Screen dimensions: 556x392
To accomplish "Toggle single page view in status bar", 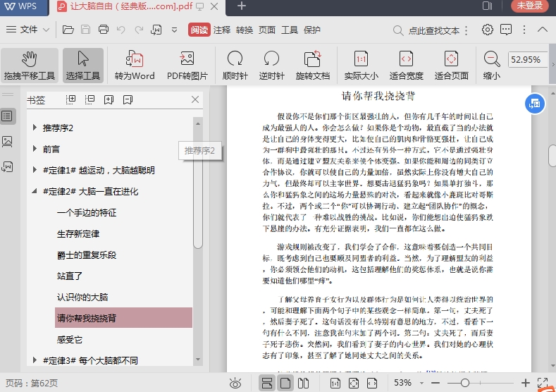I will 285,383.
